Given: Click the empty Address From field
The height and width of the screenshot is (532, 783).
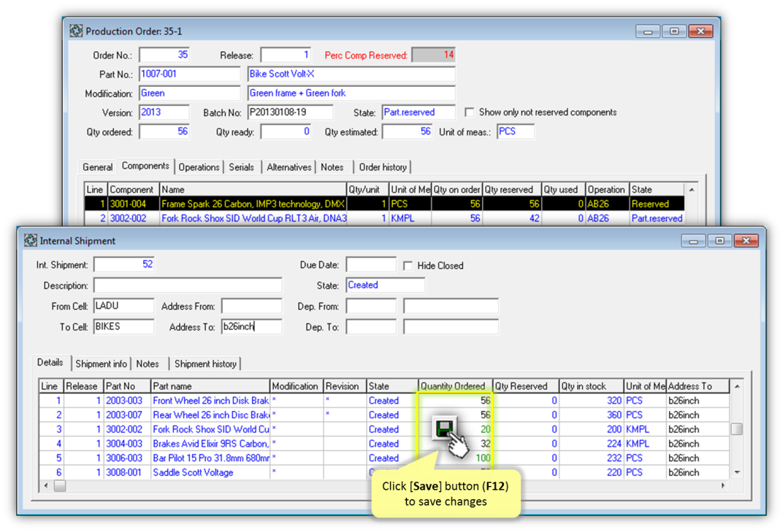Looking at the screenshot, I should pos(252,306).
